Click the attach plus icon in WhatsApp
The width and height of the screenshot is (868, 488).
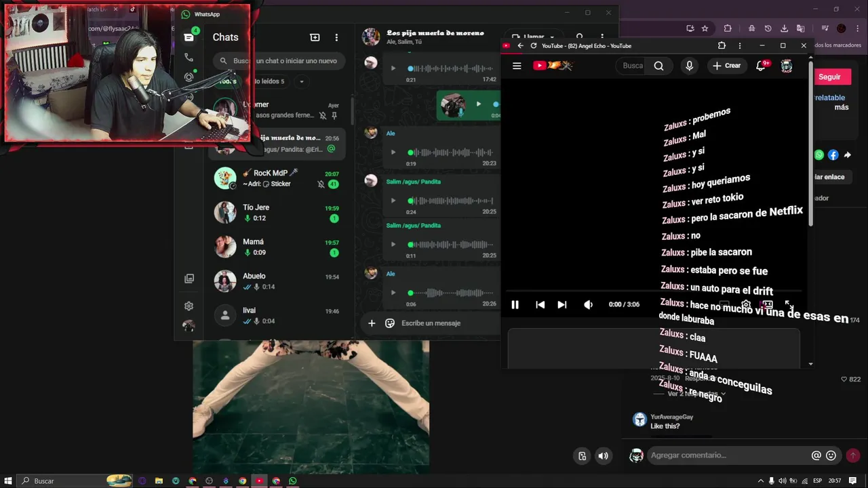(x=372, y=323)
